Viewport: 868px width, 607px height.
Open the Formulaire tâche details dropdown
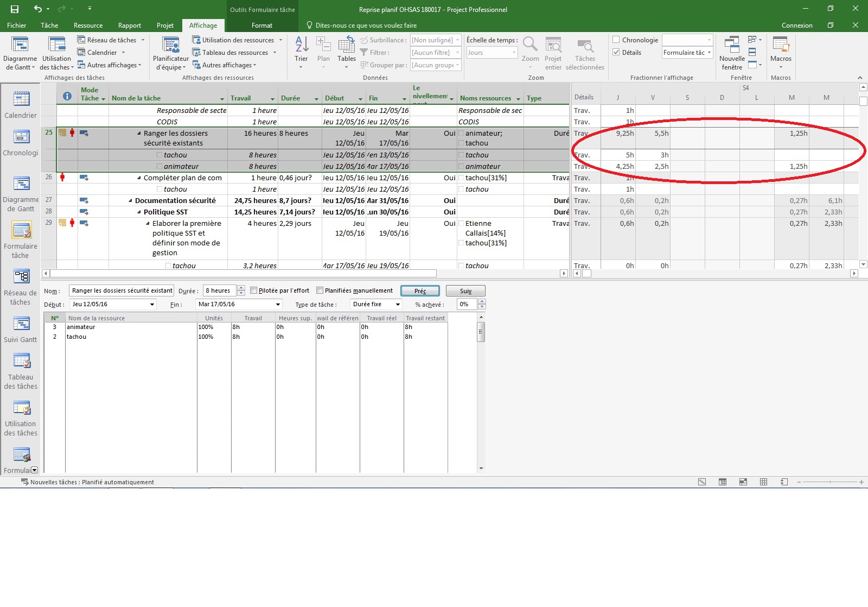[709, 53]
